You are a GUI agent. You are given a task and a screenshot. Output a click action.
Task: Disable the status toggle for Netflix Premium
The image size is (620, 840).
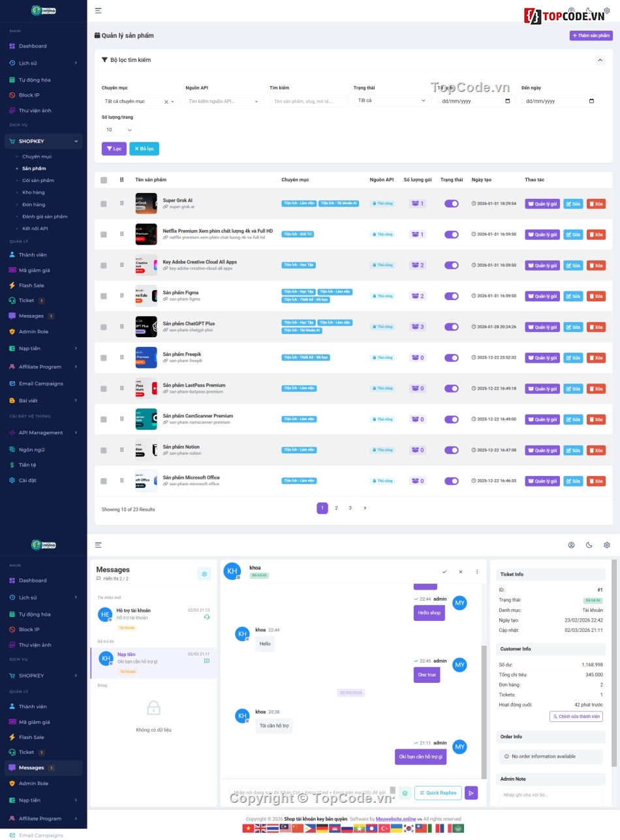pos(452,234)
